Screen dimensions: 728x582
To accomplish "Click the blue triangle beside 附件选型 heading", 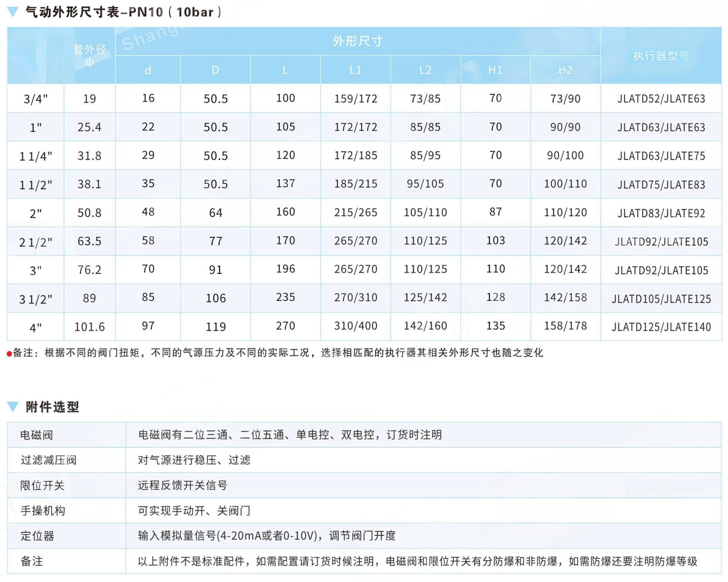I will (x=12, y=407).
